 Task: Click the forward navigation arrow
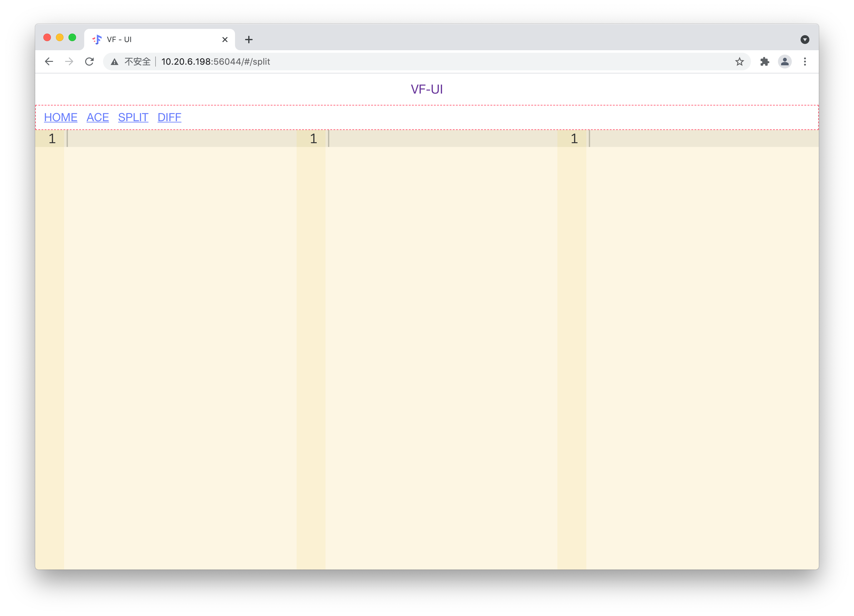coord(69,61)
